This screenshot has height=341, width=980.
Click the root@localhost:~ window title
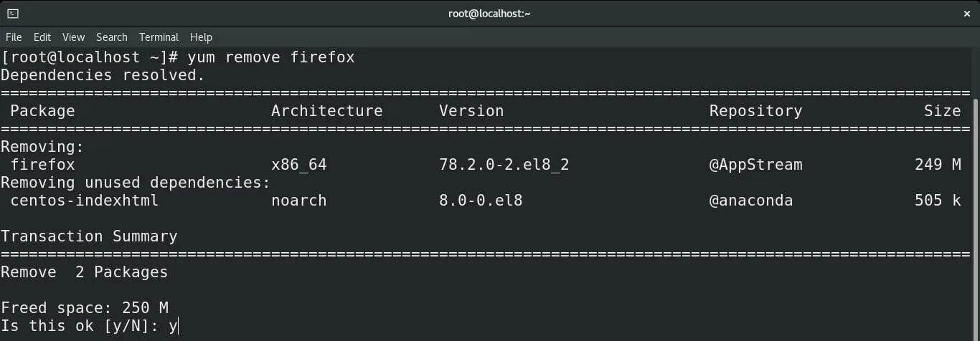click(x=489, y=14)
